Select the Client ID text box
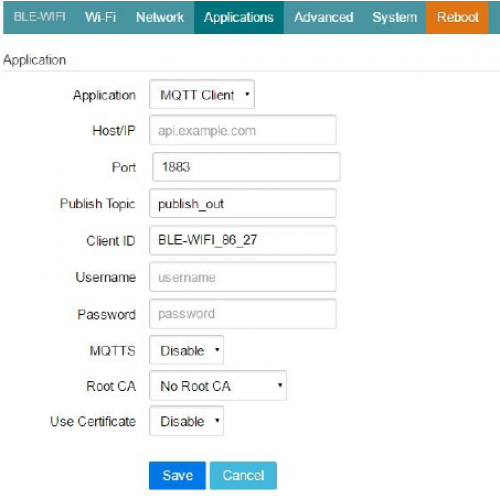Image resolution: width=500 pixels, height=500 pixels. pos(243,240)
